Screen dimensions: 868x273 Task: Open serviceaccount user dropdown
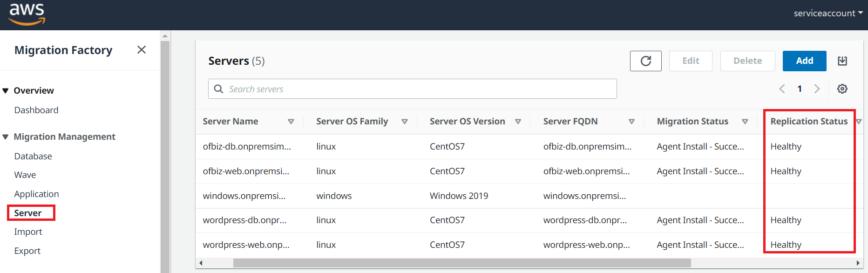828,13
